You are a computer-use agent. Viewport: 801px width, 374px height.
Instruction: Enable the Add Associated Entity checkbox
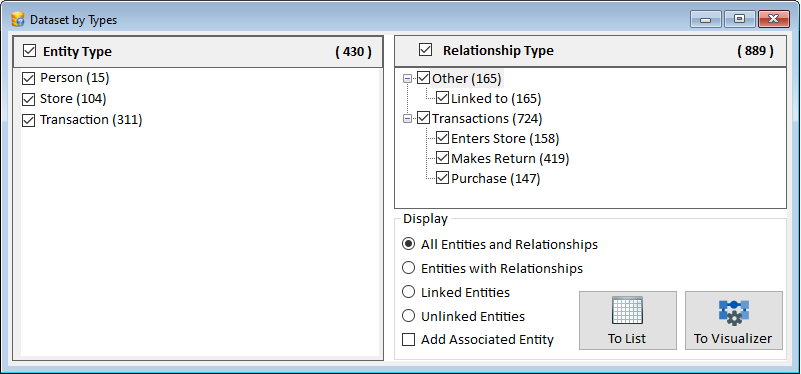[x=408, y=339]
